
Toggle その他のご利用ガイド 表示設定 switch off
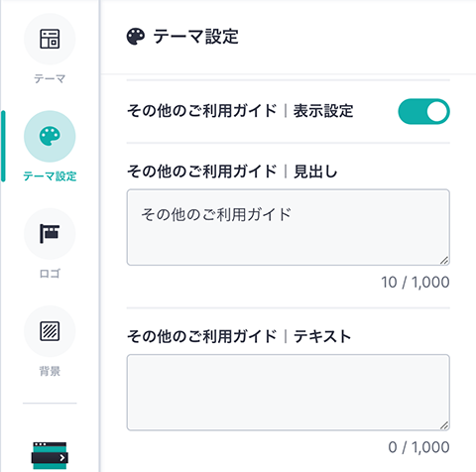pos(423,111)
